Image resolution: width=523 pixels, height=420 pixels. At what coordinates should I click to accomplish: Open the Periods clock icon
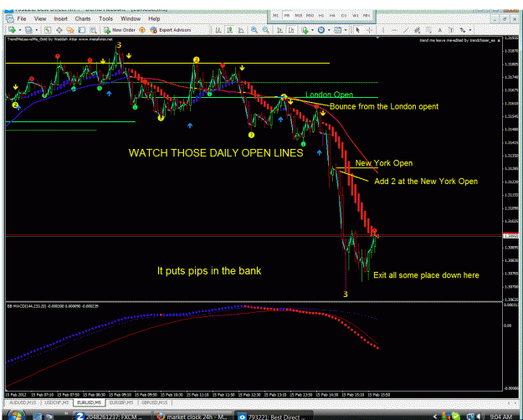pos(321,30)
